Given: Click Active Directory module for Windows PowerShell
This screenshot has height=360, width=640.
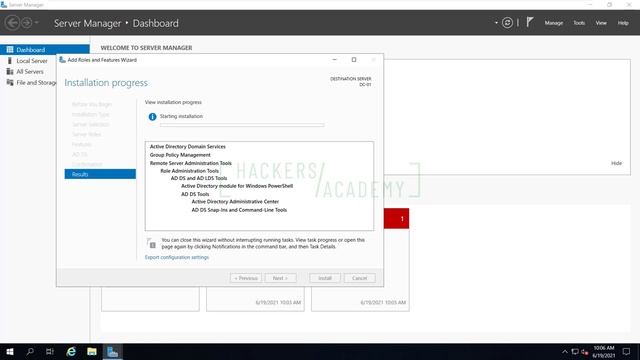Looking at the screenshot, I should point(237,186).
